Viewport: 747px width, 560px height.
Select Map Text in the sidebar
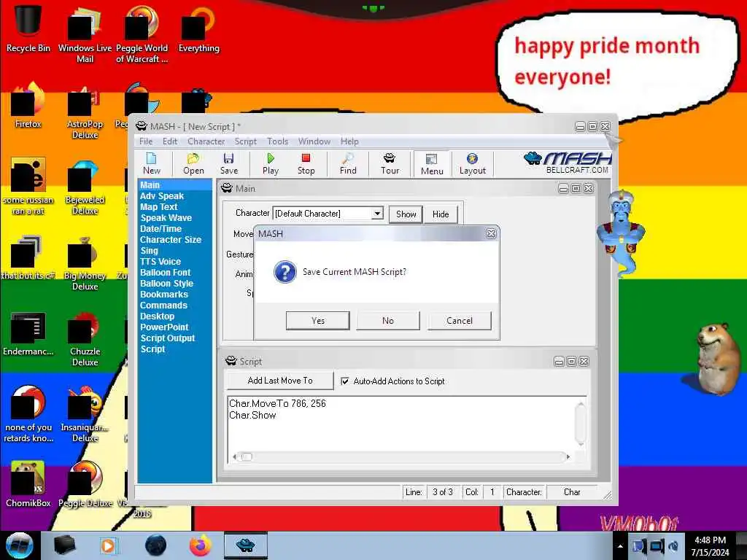pos(158,206)
